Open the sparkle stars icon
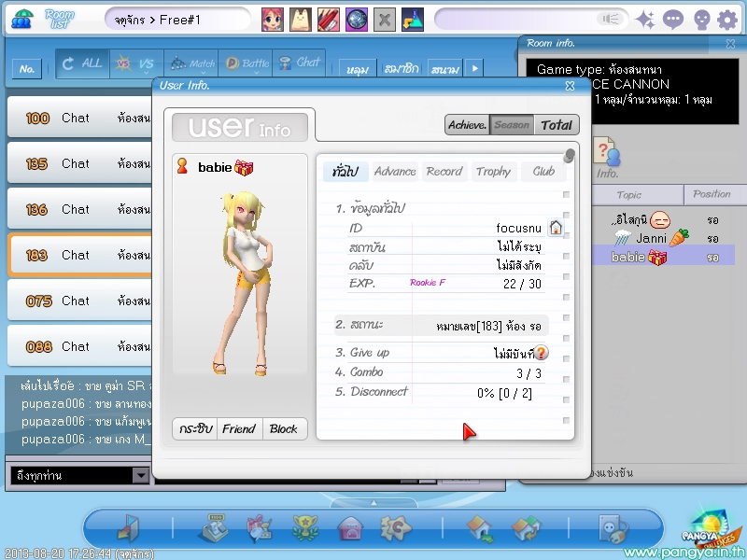 [645, 20]
